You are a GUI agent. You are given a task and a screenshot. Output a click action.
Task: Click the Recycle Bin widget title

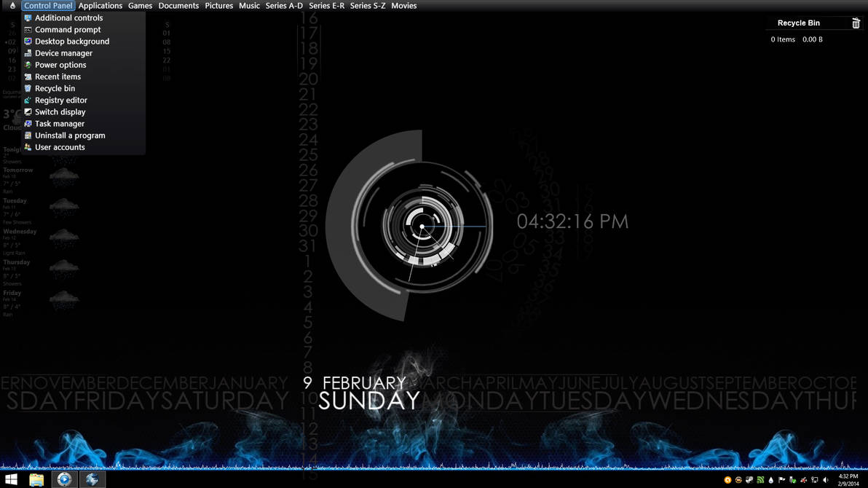[798, 23]
